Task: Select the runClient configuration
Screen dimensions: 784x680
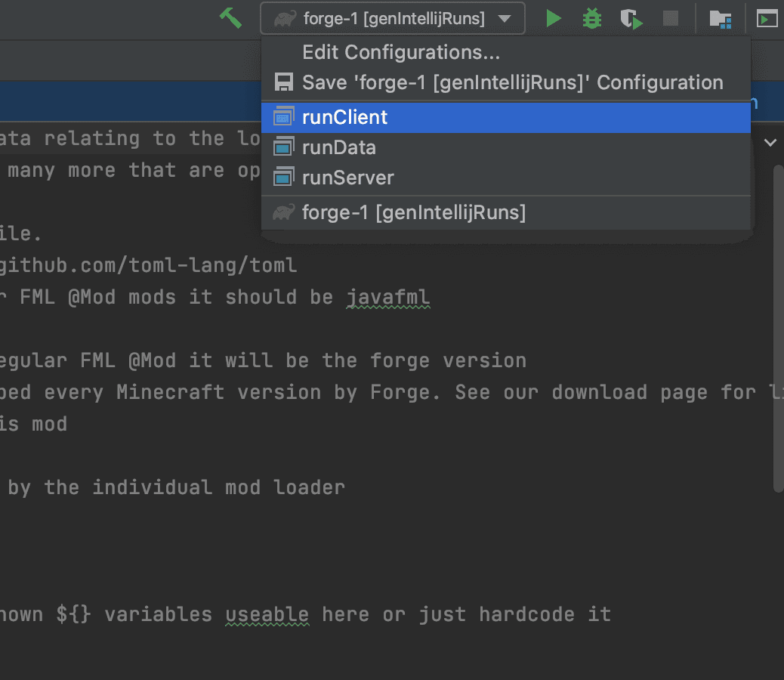Action: [x=505, y=118]
